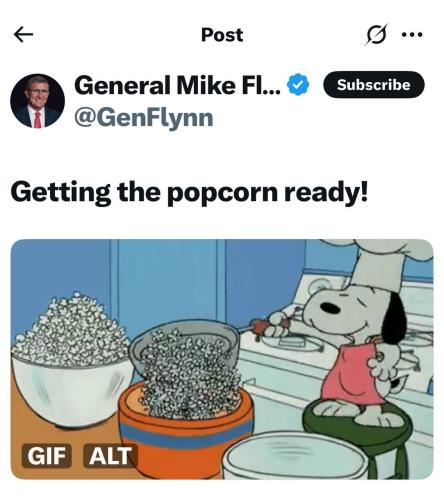The width and height of the screenshot is (444, 500).
Task: Subscribe to General Mike Flynn
Action: point(374,85)
